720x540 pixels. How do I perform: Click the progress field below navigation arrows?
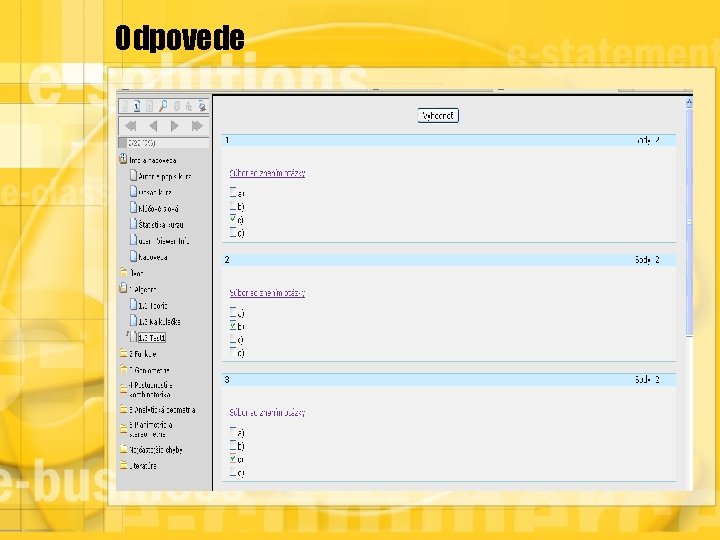click(x=164, y=143)
